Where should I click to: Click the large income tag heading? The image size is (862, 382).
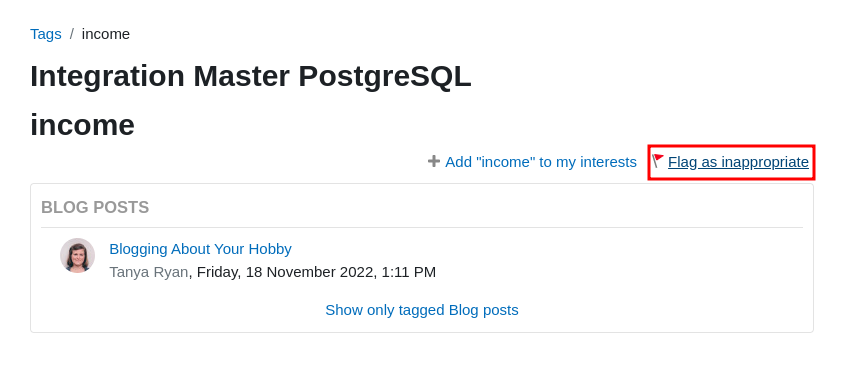(82, 125)
